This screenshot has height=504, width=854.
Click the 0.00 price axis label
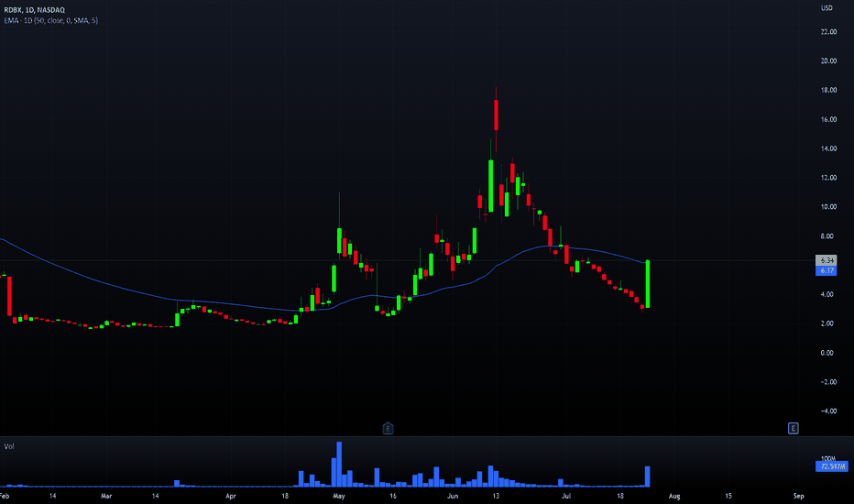[x=827, y=353]
